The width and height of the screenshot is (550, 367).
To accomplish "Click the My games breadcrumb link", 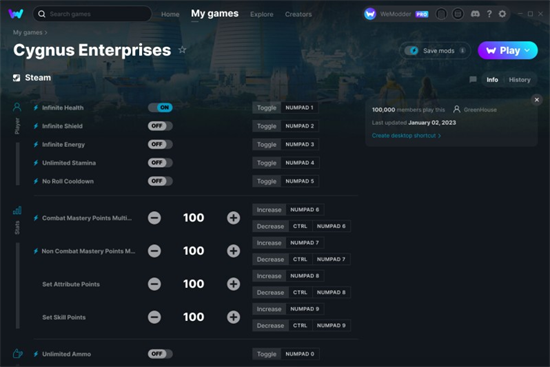I will click(27, 32).
